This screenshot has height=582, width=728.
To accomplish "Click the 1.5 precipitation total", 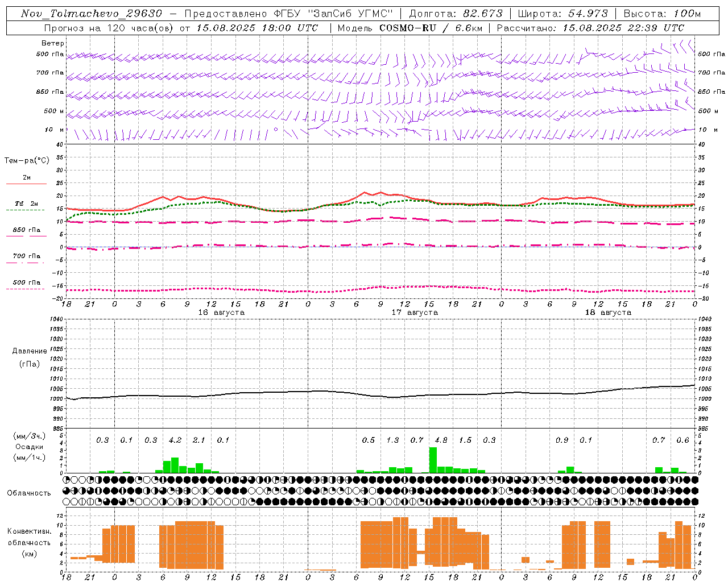I will [465, 440].
